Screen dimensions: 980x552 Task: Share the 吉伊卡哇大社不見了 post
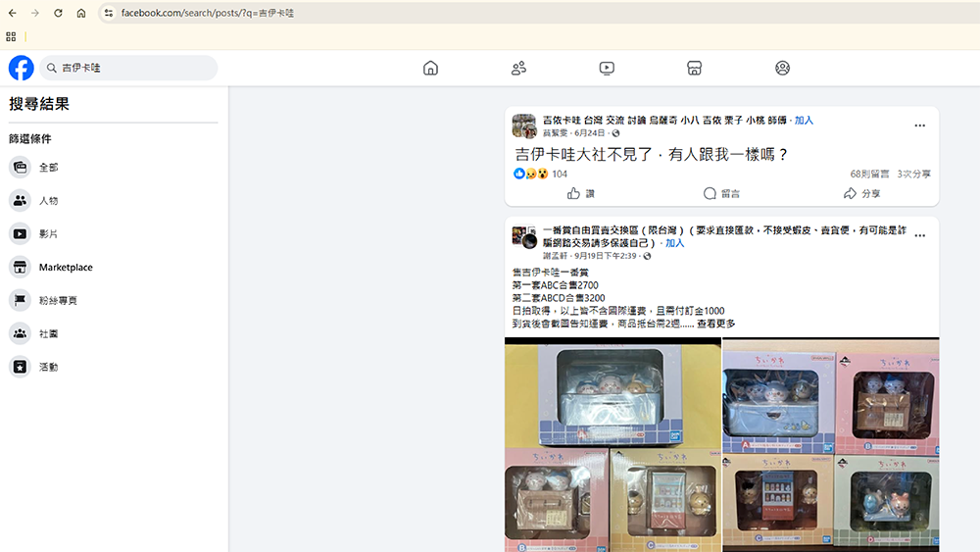pyautogui.click(x=861, y=194)
